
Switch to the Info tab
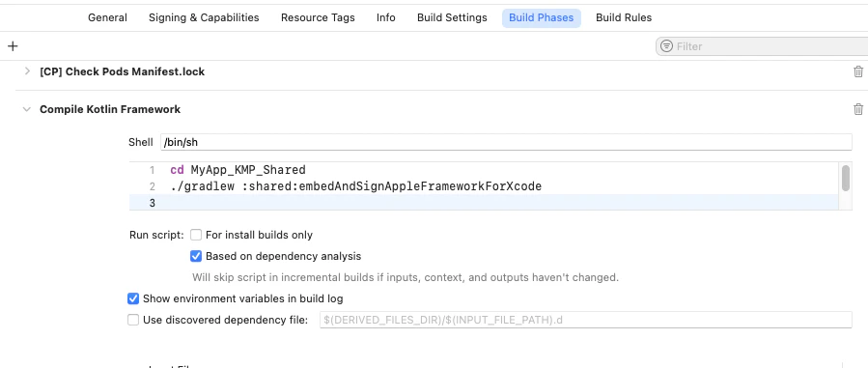tap(386, 17)
